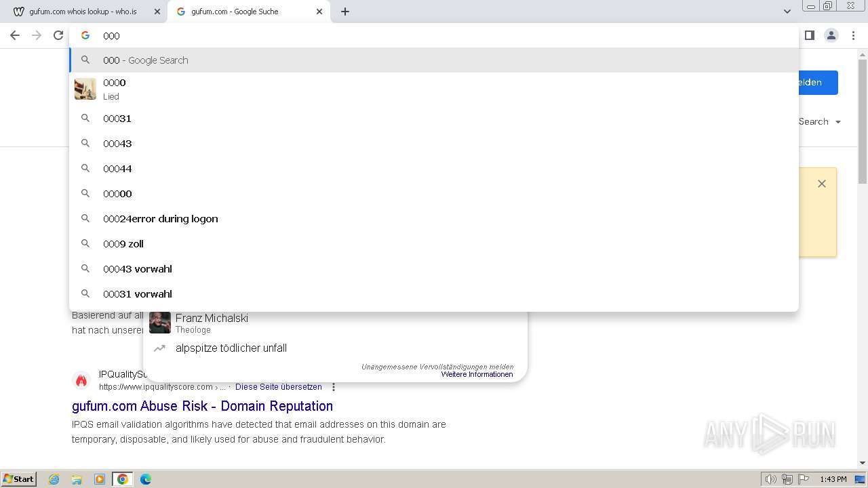Click the address bar containing 000
This screenshot has height=488, width=868.
point(434,35)
